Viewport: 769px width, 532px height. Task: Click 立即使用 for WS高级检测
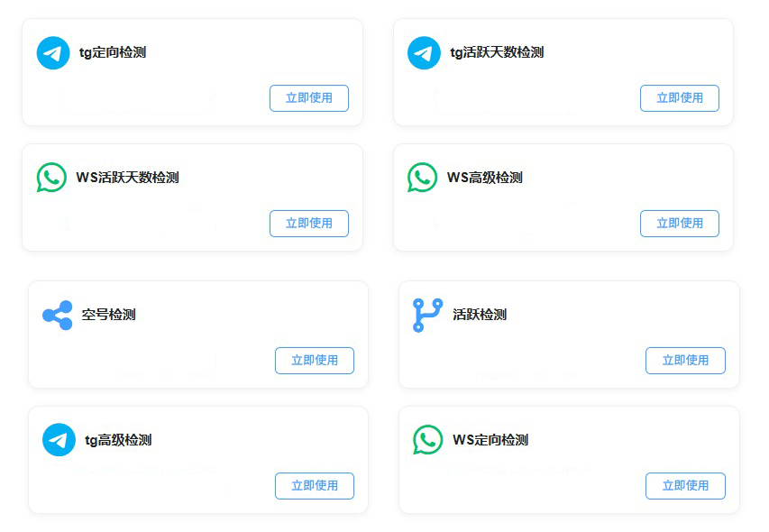pyautogui.click(x=680, y=224)
